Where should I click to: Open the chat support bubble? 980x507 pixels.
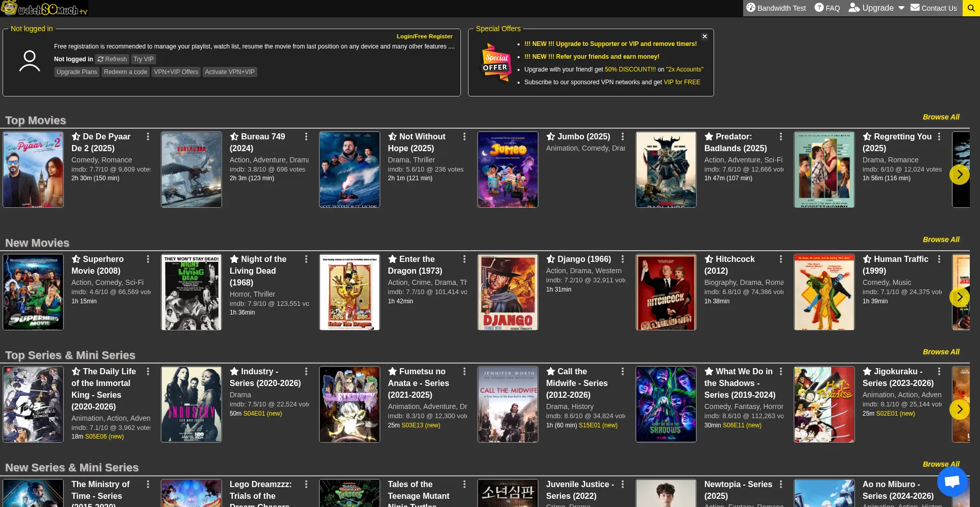(x=952, y=481)
